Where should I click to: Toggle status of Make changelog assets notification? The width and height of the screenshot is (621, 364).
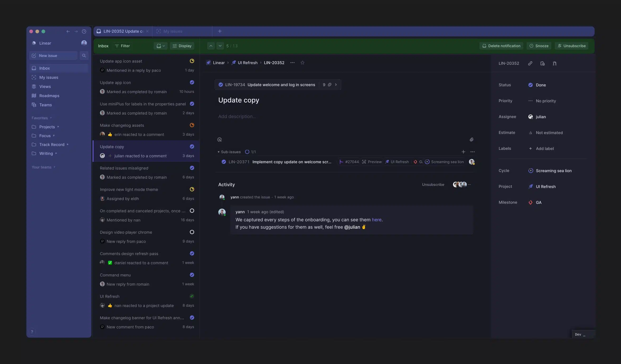pos(192,125)
